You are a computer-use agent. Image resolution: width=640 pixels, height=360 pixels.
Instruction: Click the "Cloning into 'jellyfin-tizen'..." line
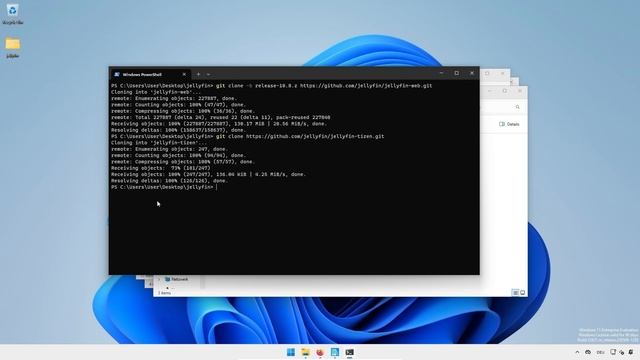click(x=159, y=143)
